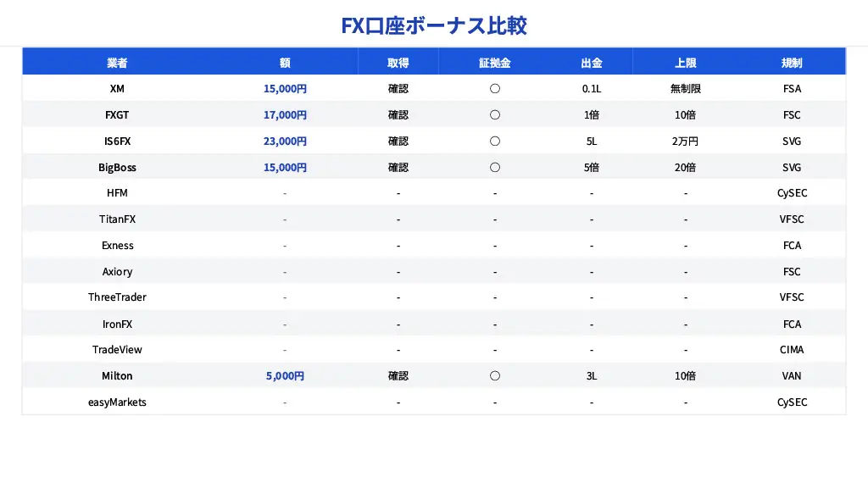Click the FX口座ボーナス比較 page title

434,25
